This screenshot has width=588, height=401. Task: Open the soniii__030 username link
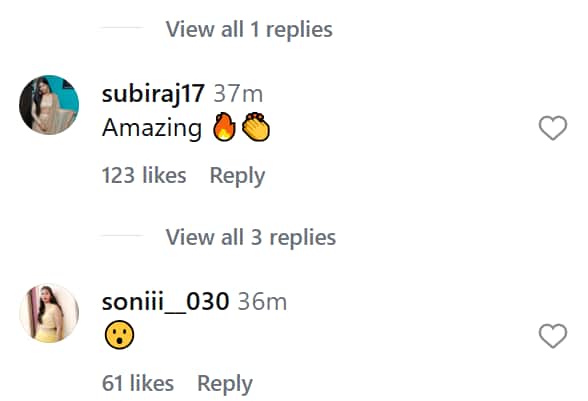click(x=165, y=302)
